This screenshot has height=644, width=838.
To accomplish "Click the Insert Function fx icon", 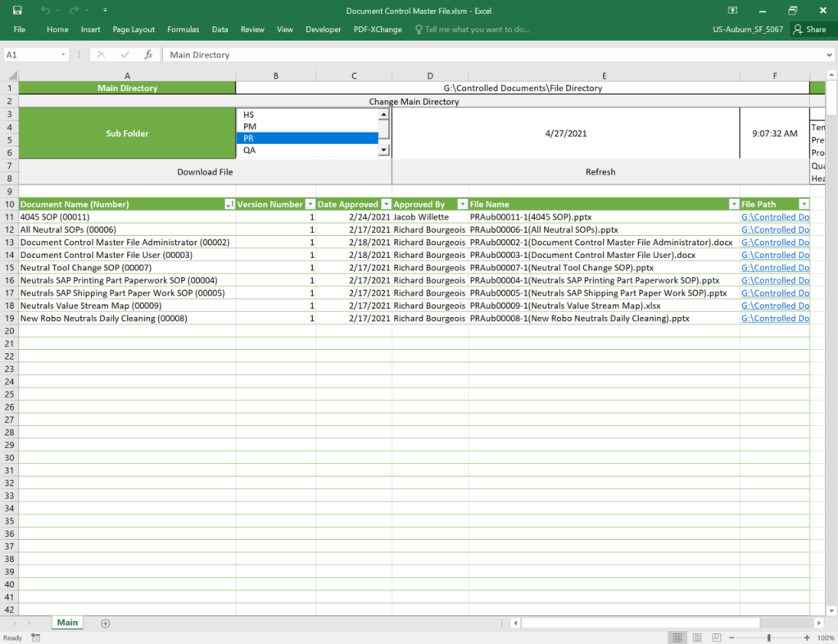I will (148, 55).
